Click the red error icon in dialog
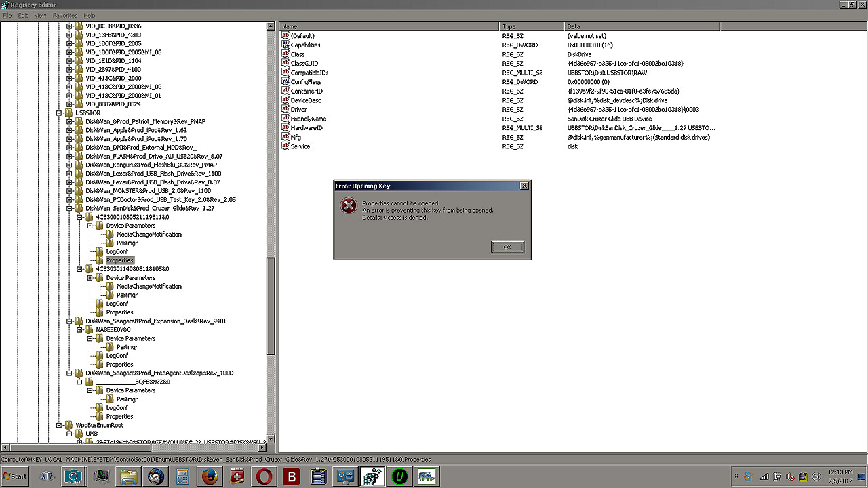Screen dimensions: 868x488 pos(349,205)
